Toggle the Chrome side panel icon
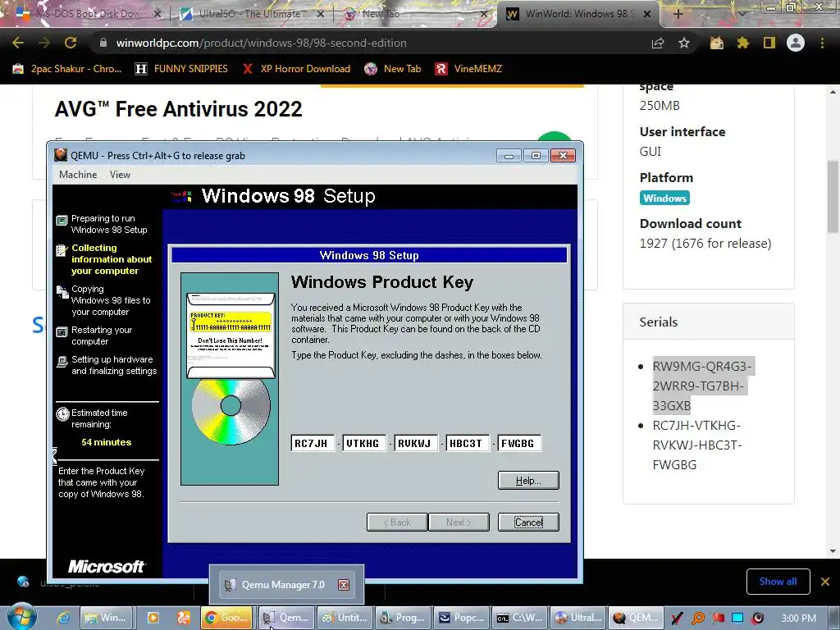This screenshot has width=840, height=630. 769,43
